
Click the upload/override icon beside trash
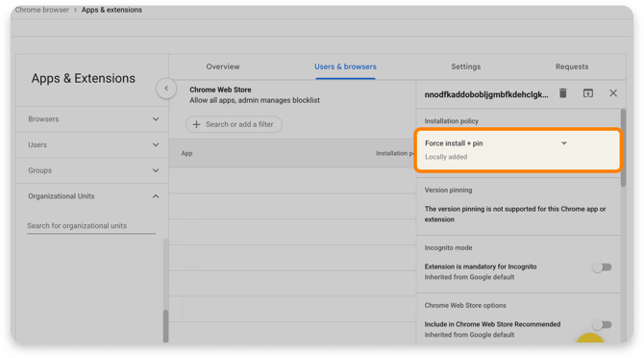[587, 93]
